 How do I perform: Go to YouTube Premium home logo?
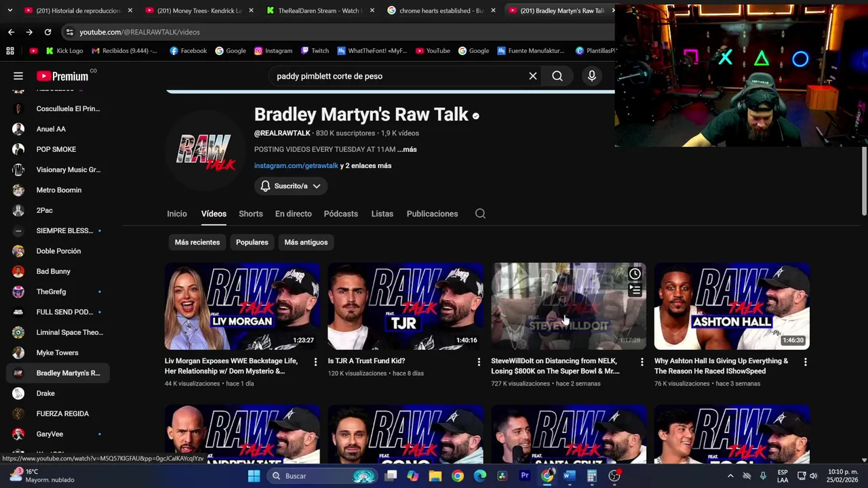62,76
